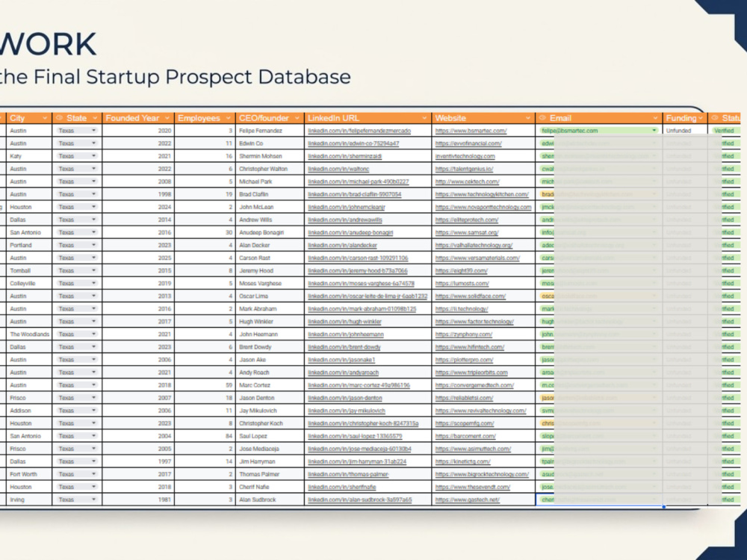Open the https://www.gastech.net/ website link
The height and width of the screenshot is (560, 747).
(468, 500)
